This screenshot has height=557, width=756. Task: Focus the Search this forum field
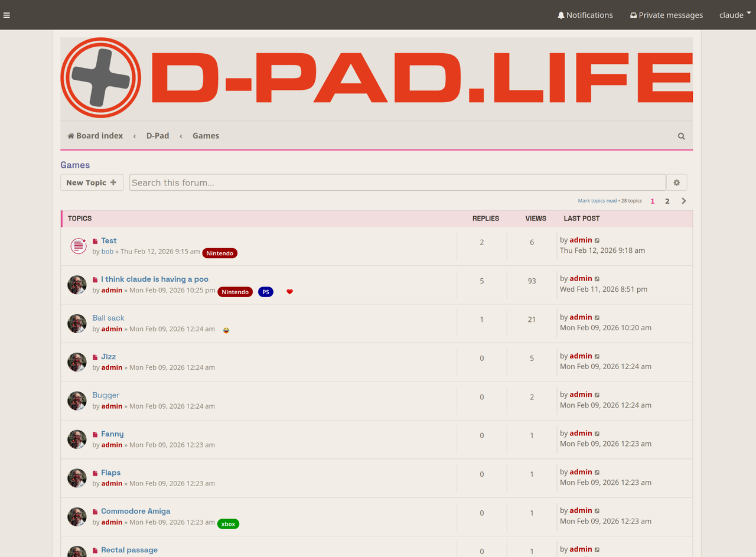click(x=397, y=183)
